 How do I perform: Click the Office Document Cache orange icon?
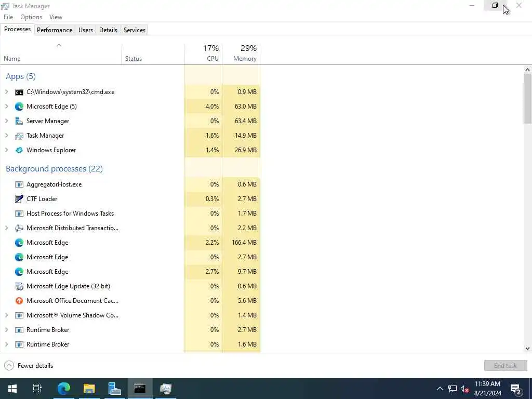coord(19,301)
